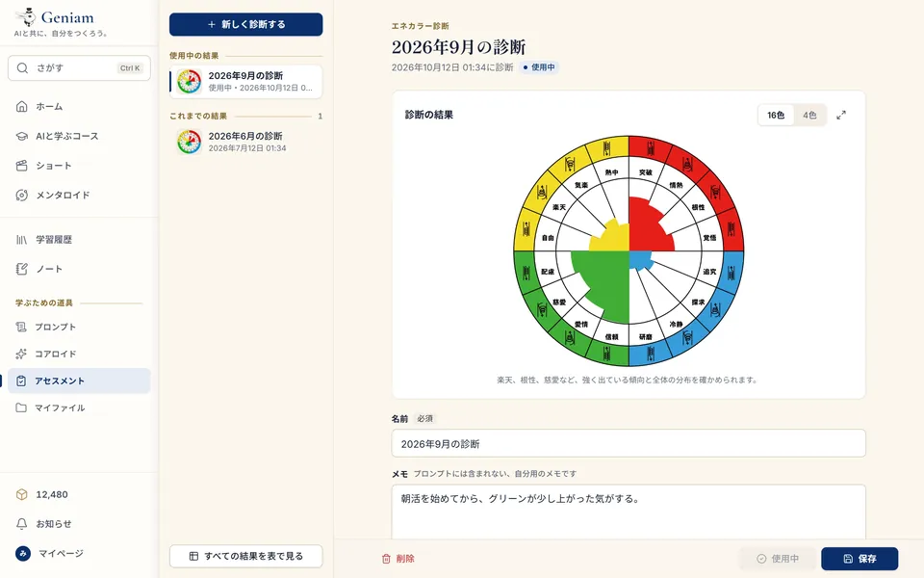
Task: Click the マイファイル folder icon
Action: coord(21,407)
